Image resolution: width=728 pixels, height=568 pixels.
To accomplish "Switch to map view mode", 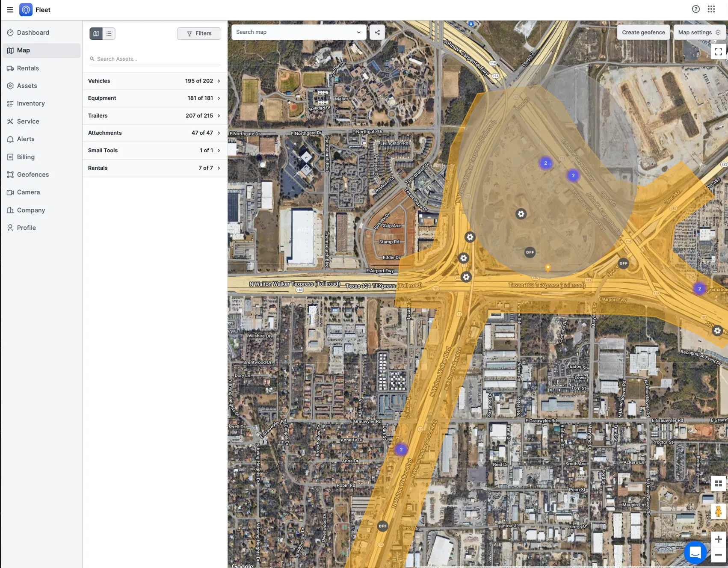I will 96,33.
